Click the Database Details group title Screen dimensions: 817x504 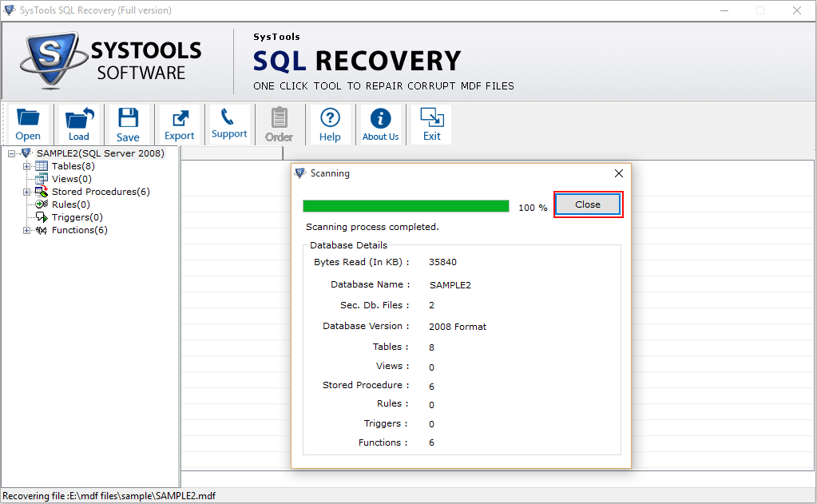pyautogui.click(x=348, y=245)
